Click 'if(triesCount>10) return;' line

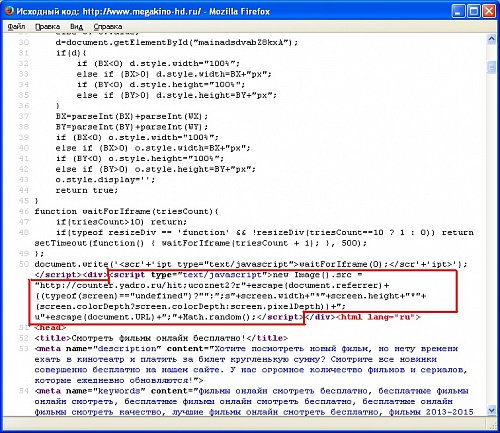pyautogui.click(x=121, y=222)
